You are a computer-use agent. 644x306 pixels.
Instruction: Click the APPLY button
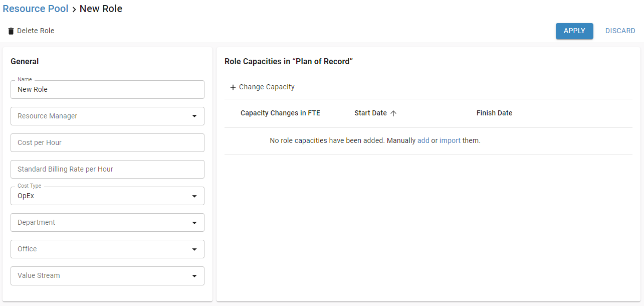[x=574, y=31]
